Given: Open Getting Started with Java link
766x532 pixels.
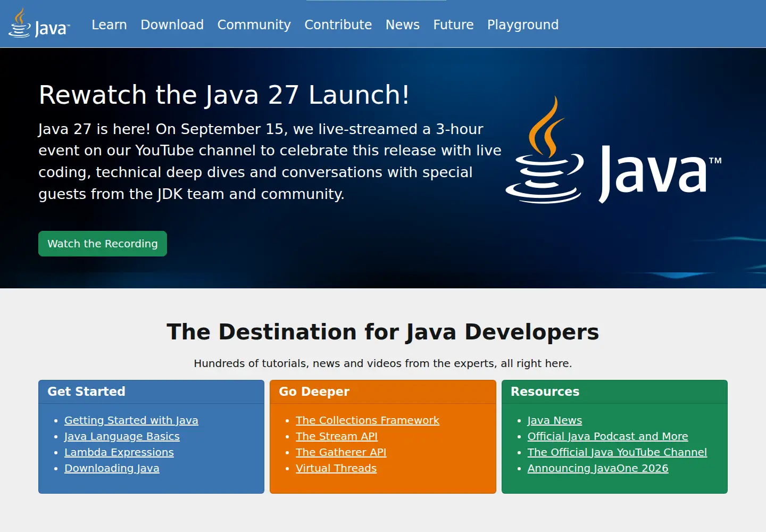Looking at the screenshot, I should click(131, 420).
